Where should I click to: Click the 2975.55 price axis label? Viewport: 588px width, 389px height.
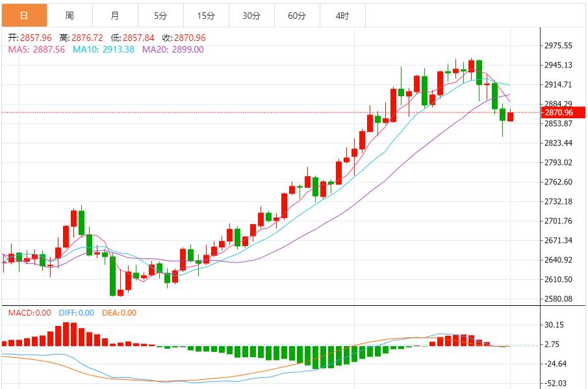[559, 45]
